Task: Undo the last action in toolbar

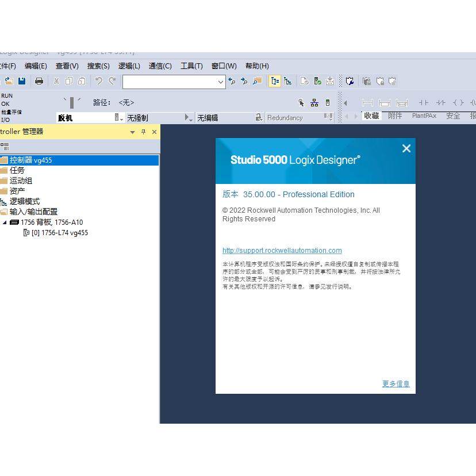Action: point(98,81)
